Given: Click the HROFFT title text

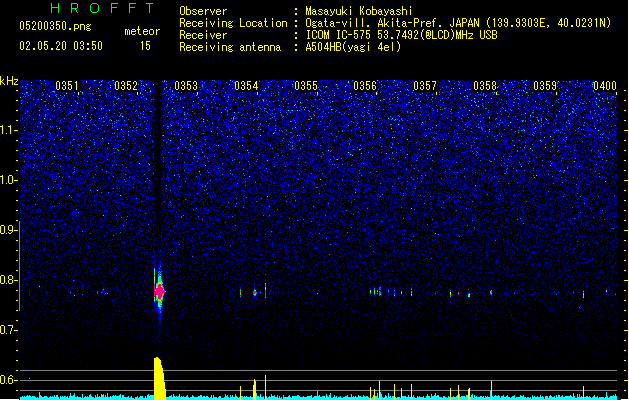Looking at the screenshot, I should pos(102,8).
